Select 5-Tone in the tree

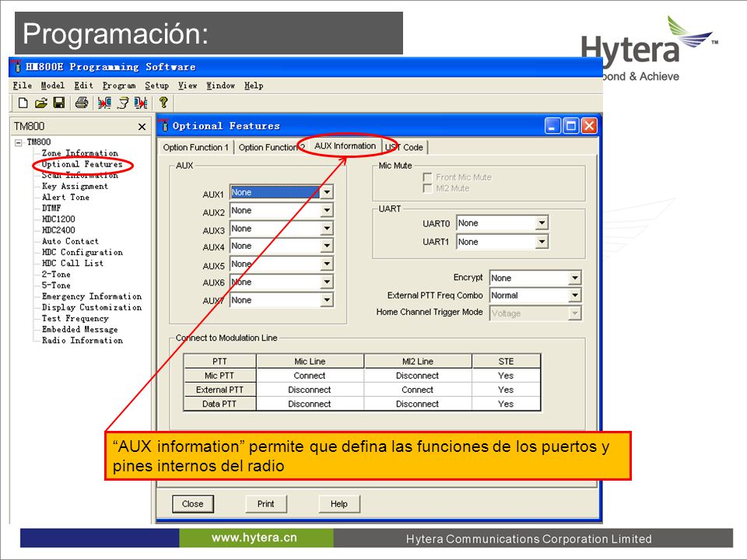click(56, 285)
